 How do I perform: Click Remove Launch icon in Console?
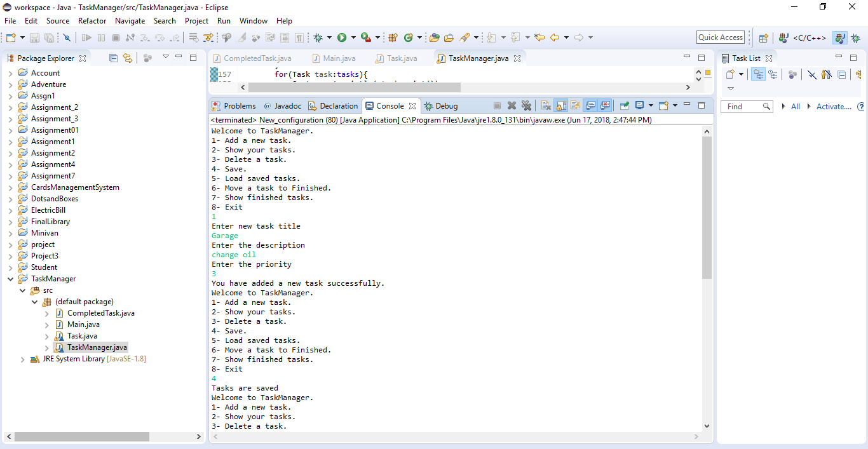(x=512, y=105)
